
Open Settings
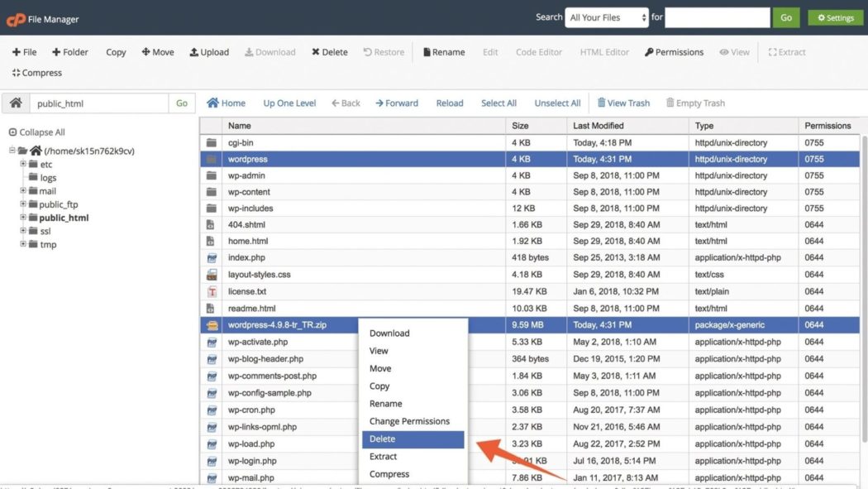[x=835, y=17]
